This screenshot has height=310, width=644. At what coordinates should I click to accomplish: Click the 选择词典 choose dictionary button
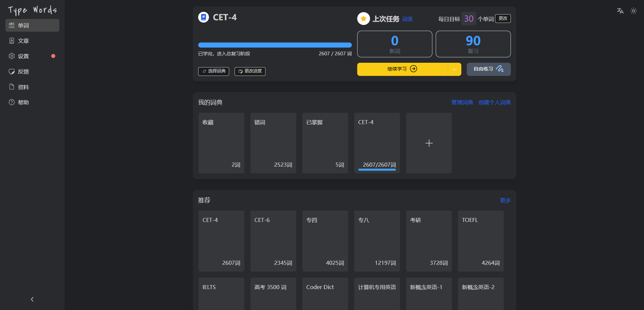[x=214, y=71]
